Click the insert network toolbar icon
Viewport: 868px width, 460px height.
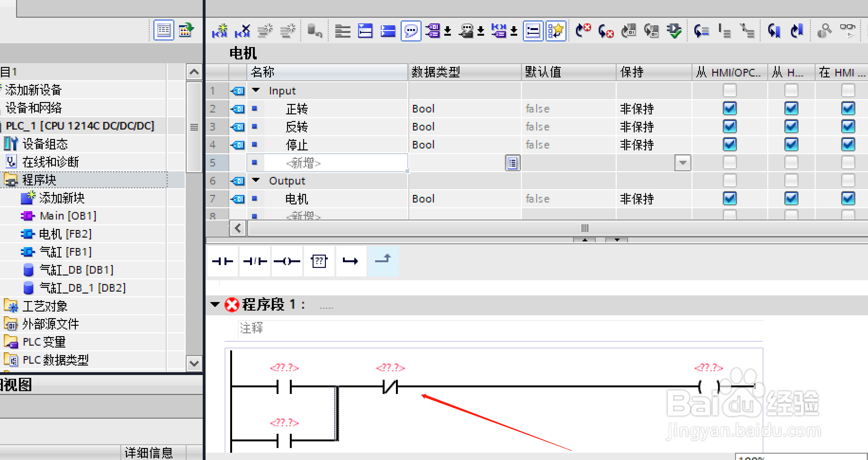pyautogui.click(x=220, y=31)
